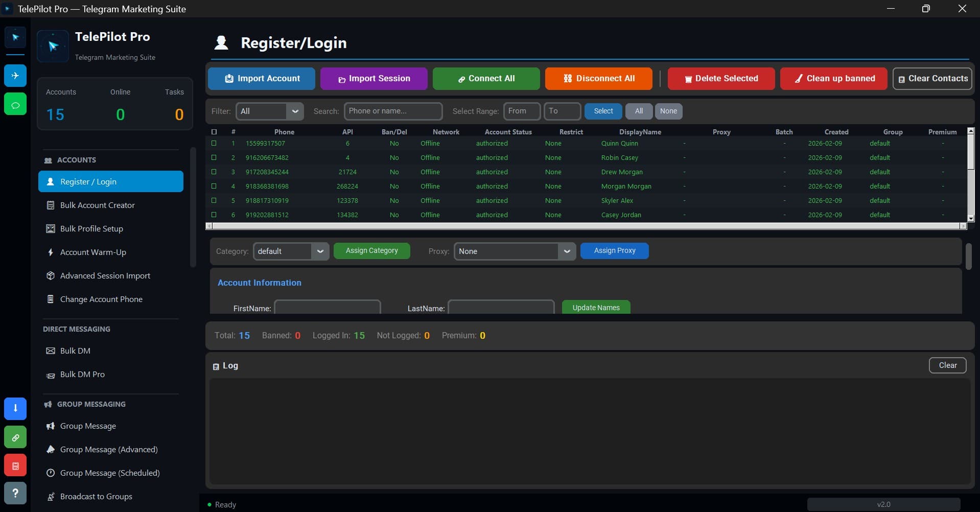Viewport: 980px width, 512px height.
Task: Toggle the select-all header checkbox
Action: point(214,132)
